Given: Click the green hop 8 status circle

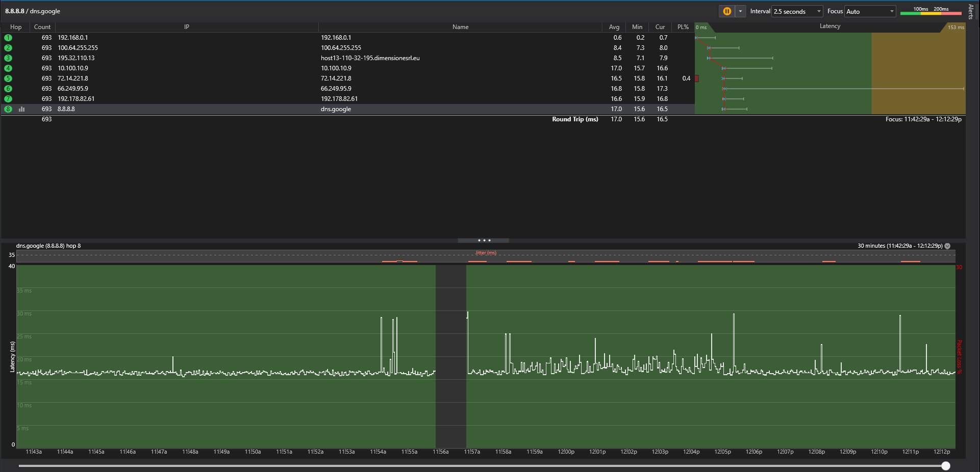Looking at the screenshot, I should tap(8, 109).
